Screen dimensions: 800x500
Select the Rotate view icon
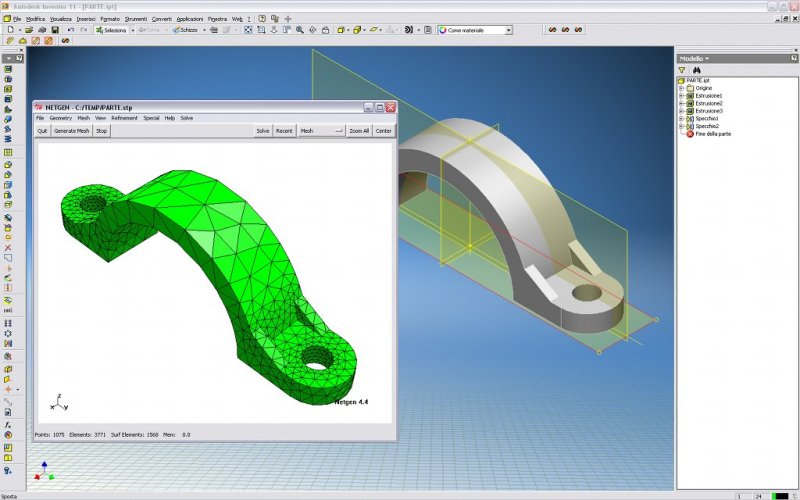tap(313, 30)
